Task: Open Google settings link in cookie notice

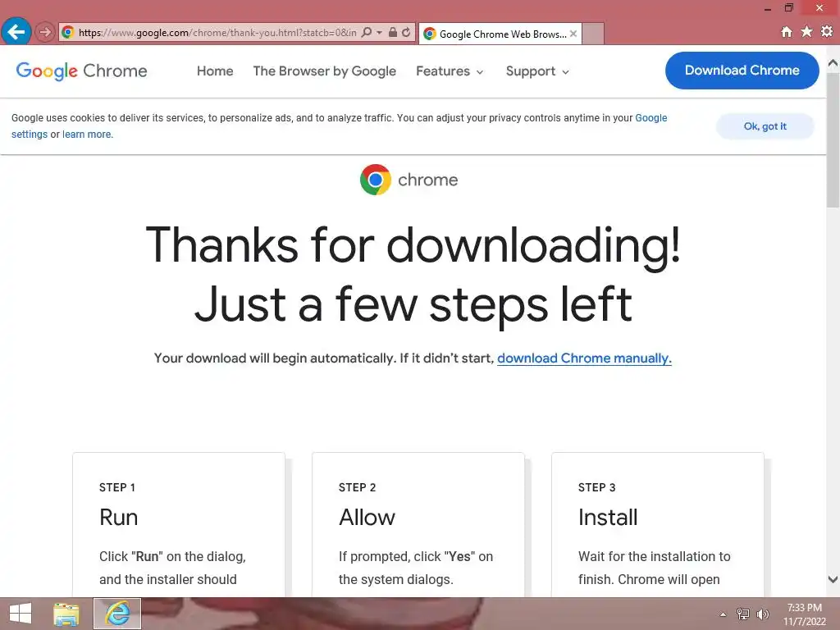Action: [x=651, y=118]
